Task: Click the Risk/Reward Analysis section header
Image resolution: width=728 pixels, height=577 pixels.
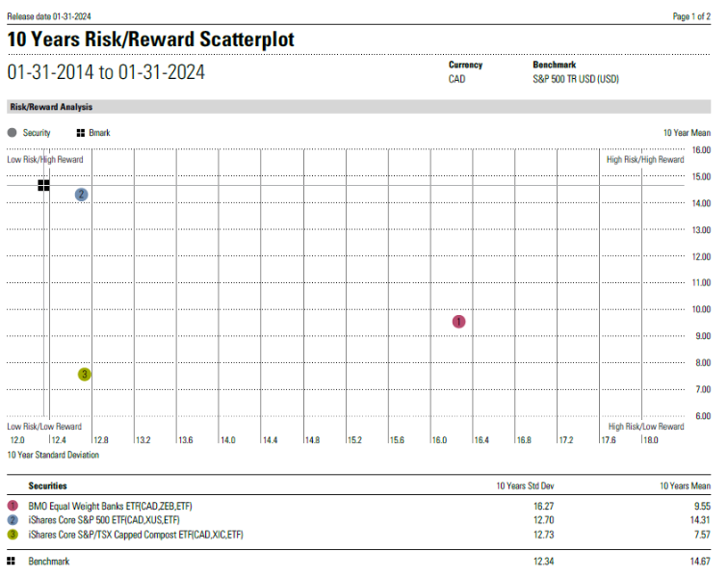Action: coord(50,107)
